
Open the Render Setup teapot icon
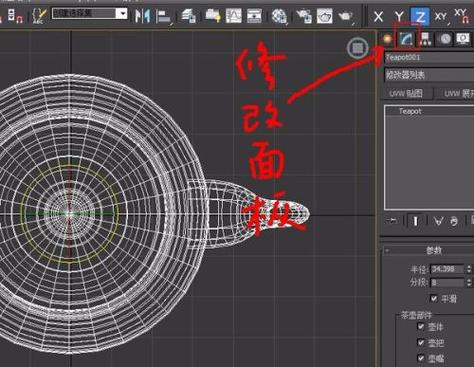304,16
